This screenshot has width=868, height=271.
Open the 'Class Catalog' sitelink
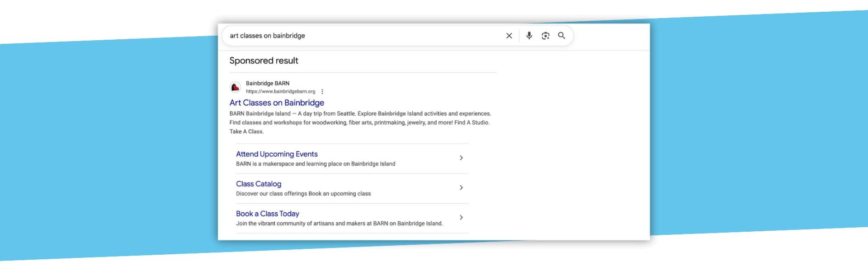(x=259, y=184)
